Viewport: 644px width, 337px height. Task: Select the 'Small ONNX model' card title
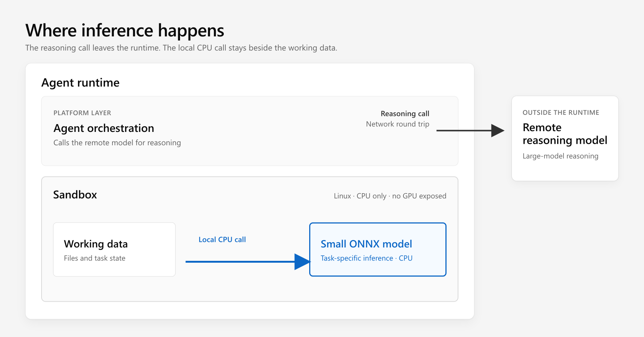click(x=366, y=244)
